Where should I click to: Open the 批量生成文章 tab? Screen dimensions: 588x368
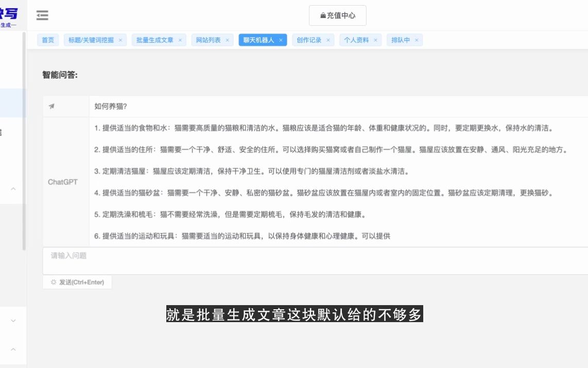coord(155,40)
